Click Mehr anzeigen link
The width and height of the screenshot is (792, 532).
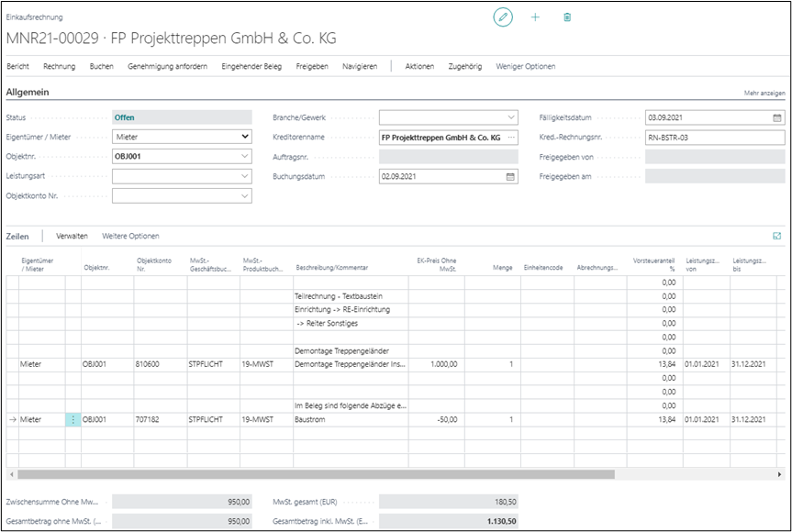click(x=764, y=94)
